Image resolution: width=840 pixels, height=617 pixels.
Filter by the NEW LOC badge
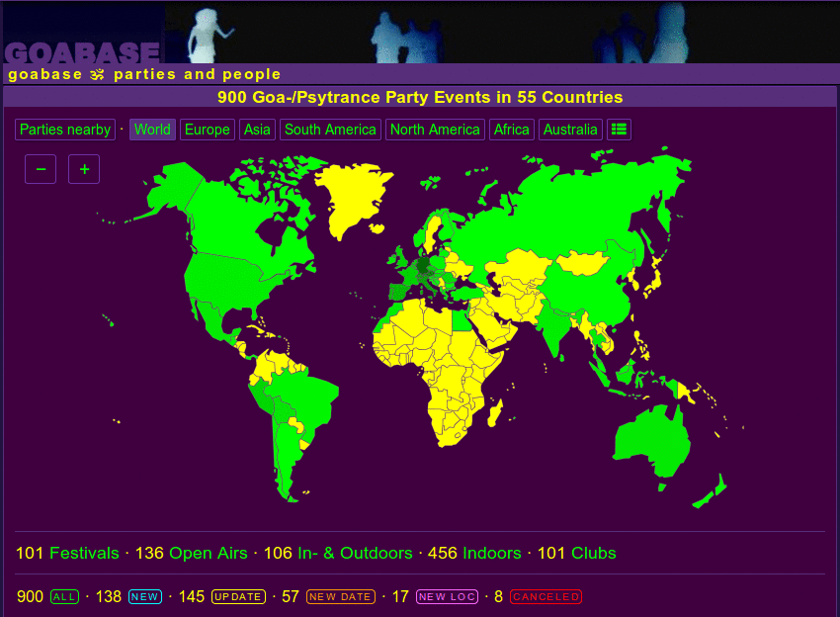point(447,596)
